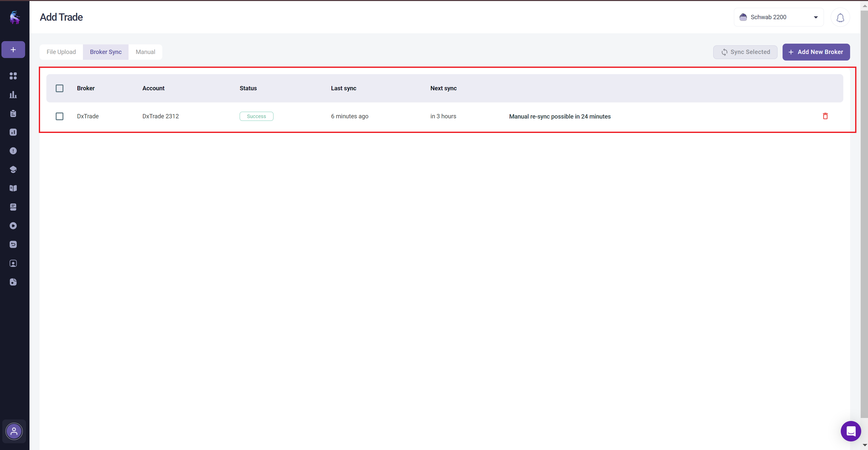Tick the DxTrade row checkbox
The height and width of the screenshot is (450, 868).
tap(59, 116)
